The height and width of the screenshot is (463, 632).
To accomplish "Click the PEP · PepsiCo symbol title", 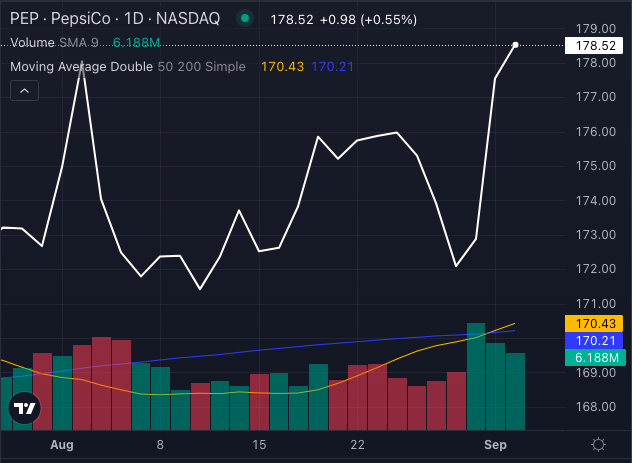I will (60, 19).
